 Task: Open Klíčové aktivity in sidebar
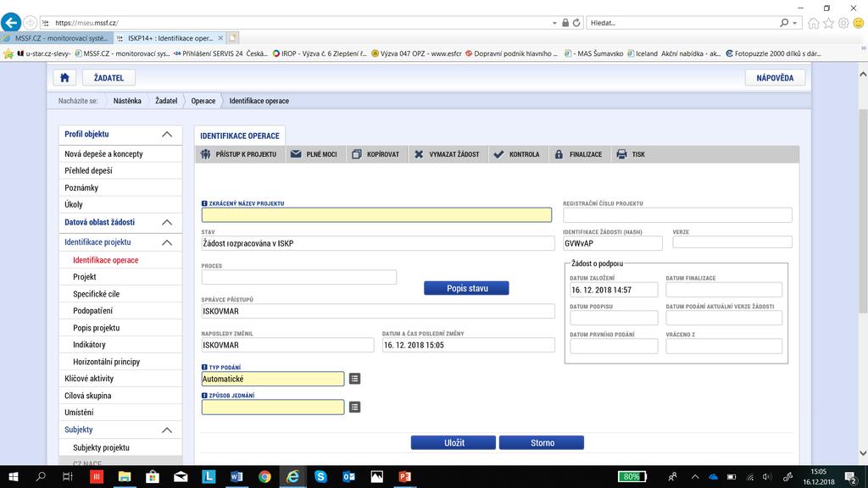tap(120, 379)
